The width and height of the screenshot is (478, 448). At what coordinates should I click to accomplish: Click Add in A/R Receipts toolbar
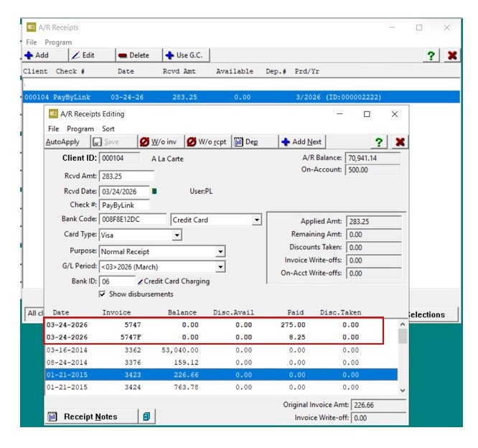(x=45, y=55)
